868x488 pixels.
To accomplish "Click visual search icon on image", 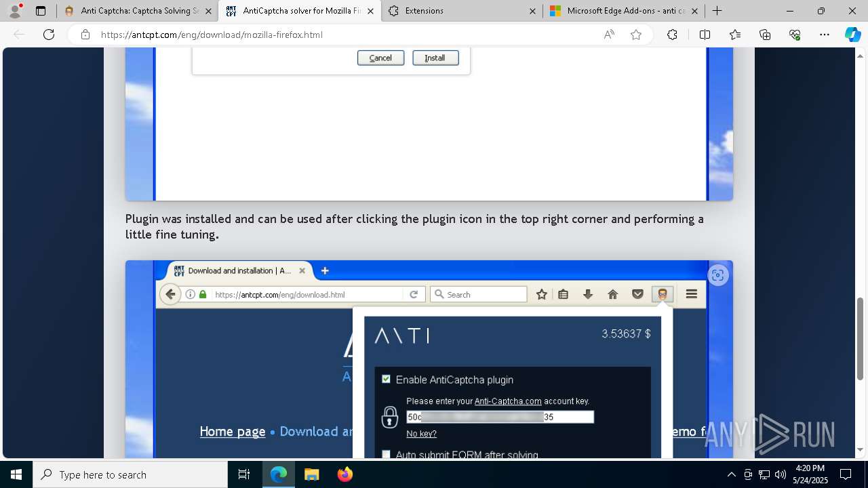I will pyautogui.click(x=718, y=275).
